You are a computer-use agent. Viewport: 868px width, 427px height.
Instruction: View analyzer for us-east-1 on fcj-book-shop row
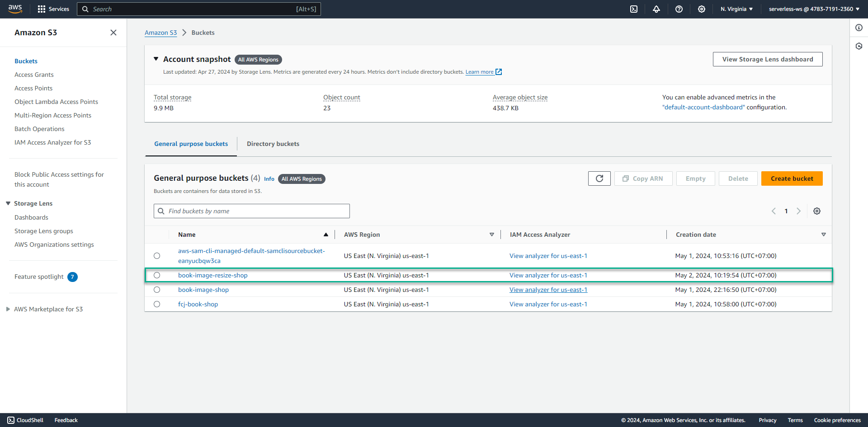click(x=548, y=304)
